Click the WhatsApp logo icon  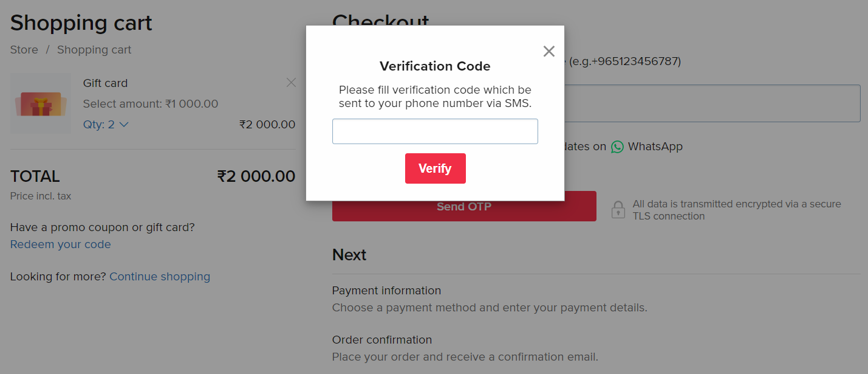[617, 147]
